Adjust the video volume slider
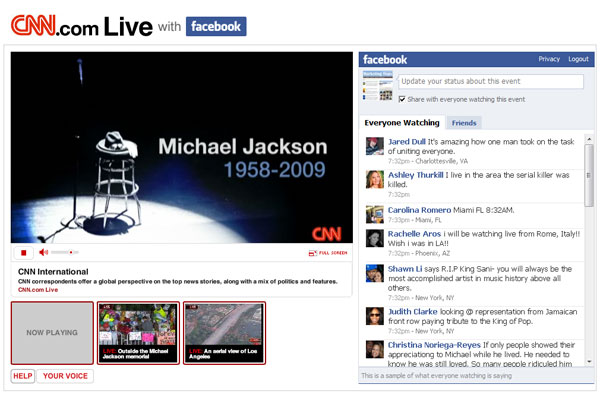 click(65, 252)
